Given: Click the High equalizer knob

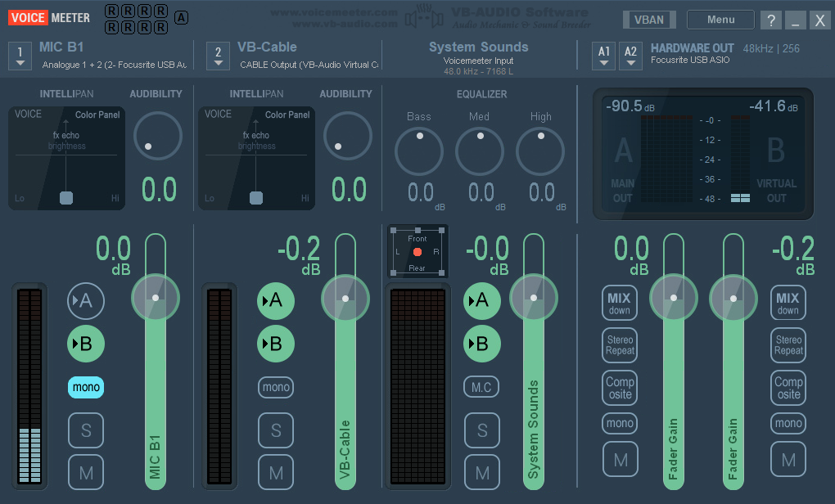Looking at the screenshot, I should click(x=540, y=151).
